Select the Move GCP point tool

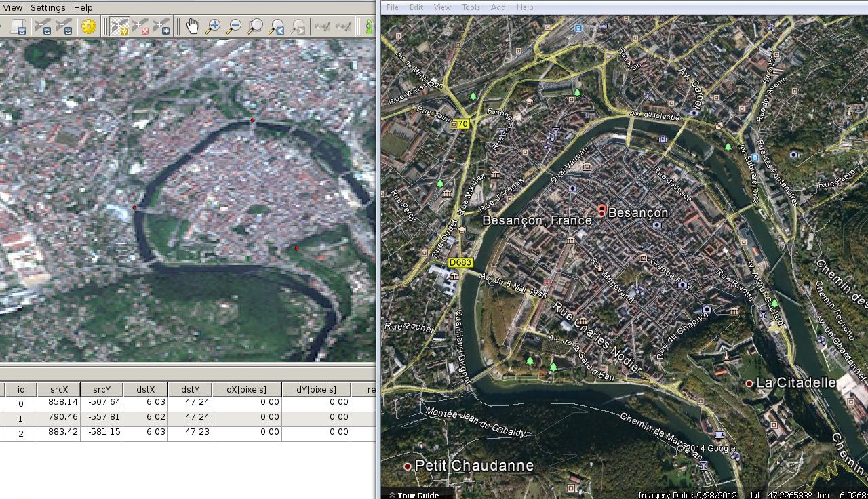pyautogui.click(x=161, y=27)
